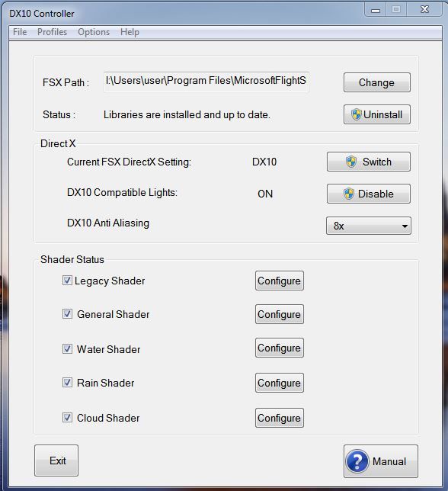Viewport: 448px width, 491px height.
Task: Click inside the FSX Path text field
Action: [x=206, y=82]
